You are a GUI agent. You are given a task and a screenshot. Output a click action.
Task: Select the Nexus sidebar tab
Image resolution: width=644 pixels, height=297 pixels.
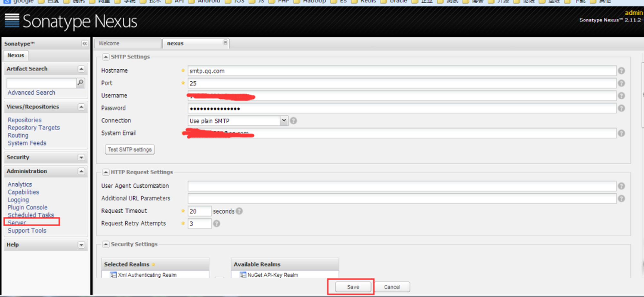(x=16, y=55)
